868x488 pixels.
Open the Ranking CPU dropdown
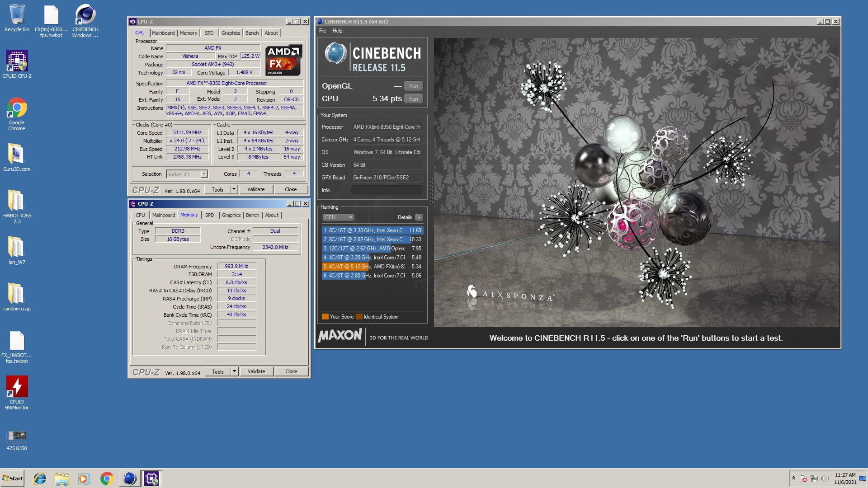click(338, 217)
